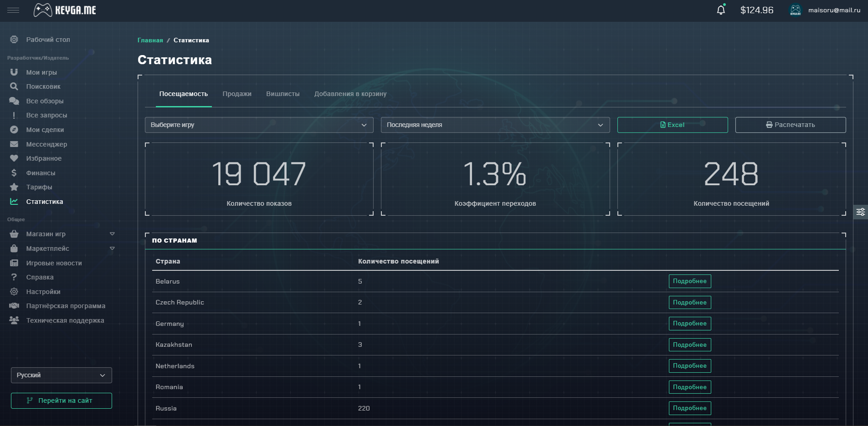The height and width of the screenshot is (426, 868).
Task: Open Тарифы in sidebar
Action: coord(39,187)
